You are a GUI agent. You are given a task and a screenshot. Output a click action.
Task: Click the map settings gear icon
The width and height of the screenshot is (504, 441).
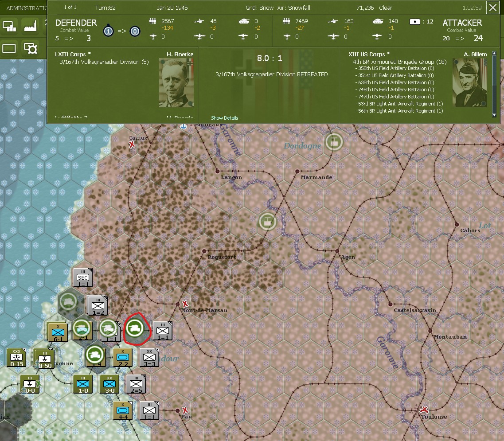click(x=30, y=48)
